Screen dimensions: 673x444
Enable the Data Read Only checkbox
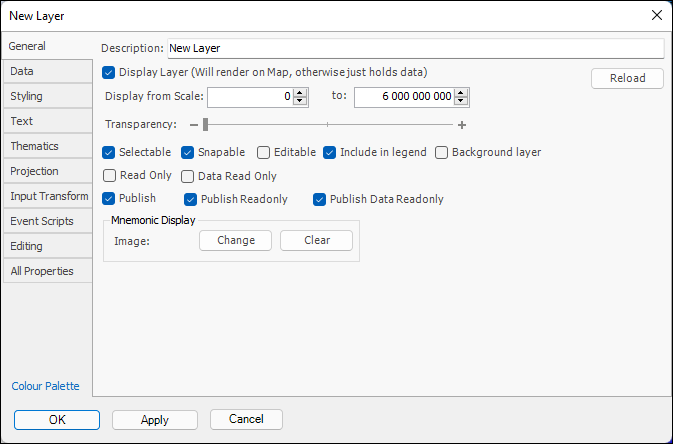[187, 176]
